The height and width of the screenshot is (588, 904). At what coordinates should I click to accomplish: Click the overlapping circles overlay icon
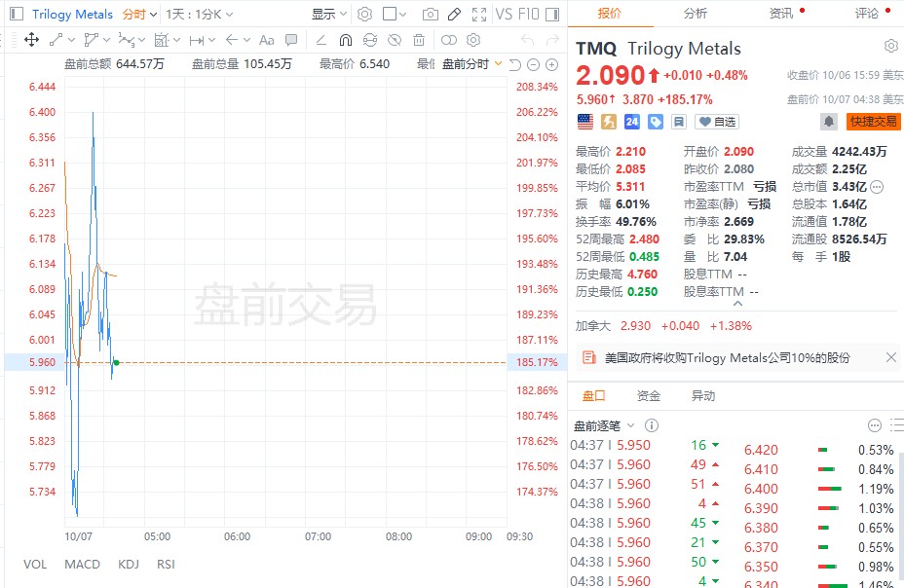(x=448, y=40)
